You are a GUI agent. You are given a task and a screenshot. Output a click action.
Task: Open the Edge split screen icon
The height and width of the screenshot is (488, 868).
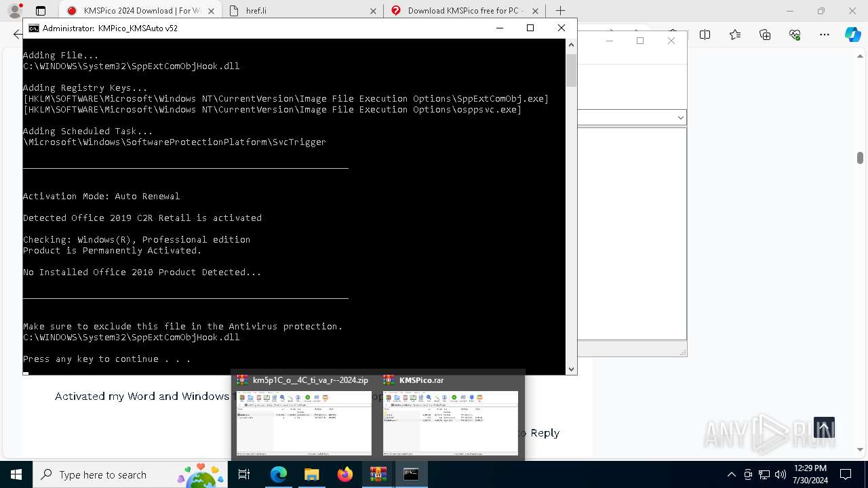click(705, 35)
